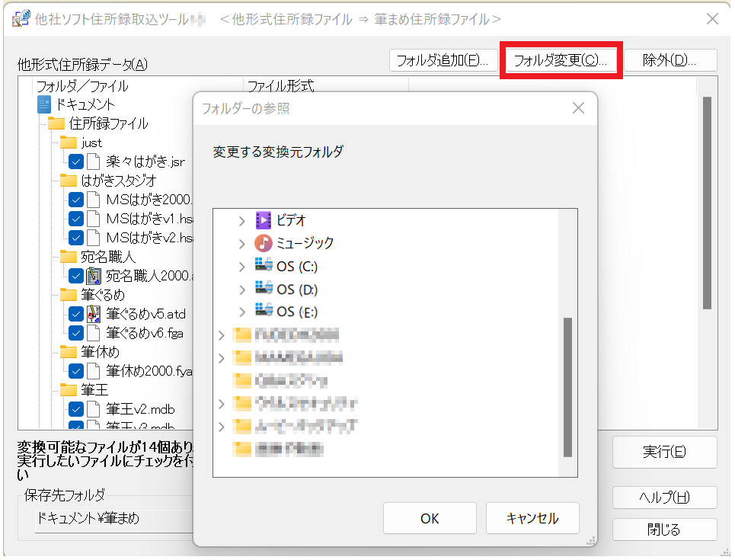The image size is (735, 560).
Task: Click the 除外(D)... button
Action: point(669,60)
